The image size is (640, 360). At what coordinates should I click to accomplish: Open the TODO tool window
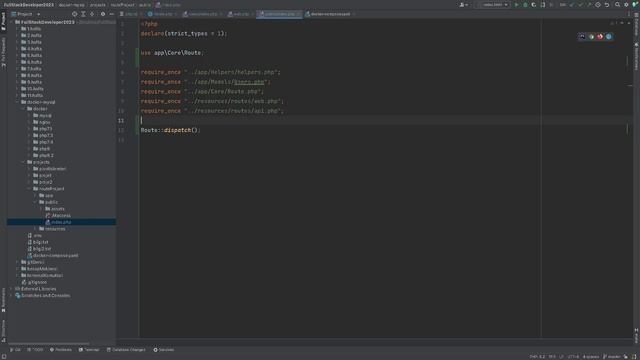click(x=35, y=350)
